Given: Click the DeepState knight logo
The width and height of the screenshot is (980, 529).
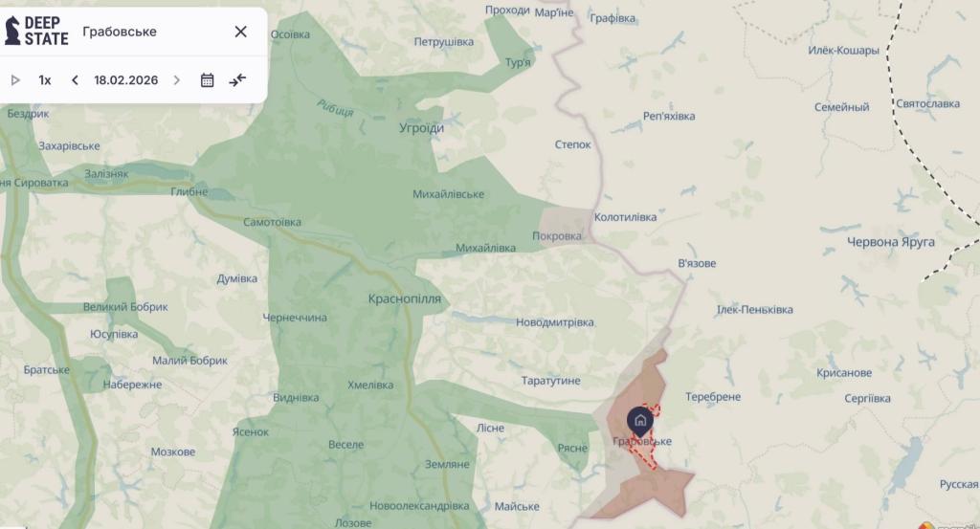Looking at the screenshot, I should [11, 31].
